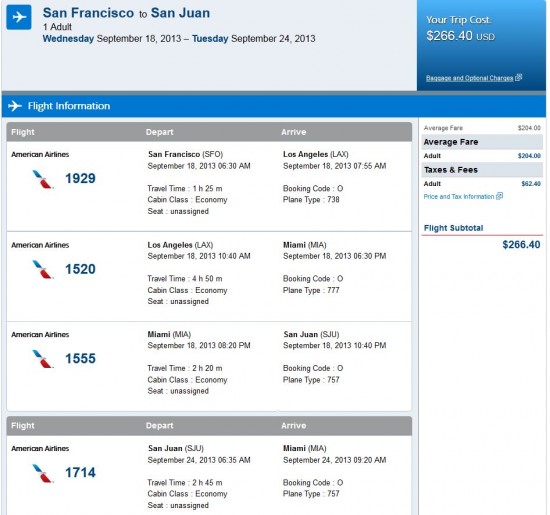This screenshot has height=515, width=550.
Task: Click the Your Trip Cost $266.40 amount
Action: (461, 36)
